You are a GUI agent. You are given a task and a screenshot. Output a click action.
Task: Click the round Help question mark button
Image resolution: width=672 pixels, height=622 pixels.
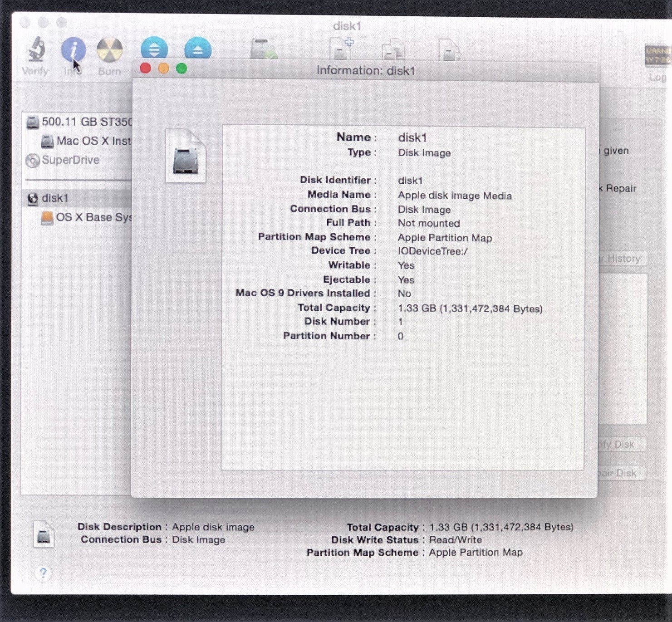pos(43,573)
